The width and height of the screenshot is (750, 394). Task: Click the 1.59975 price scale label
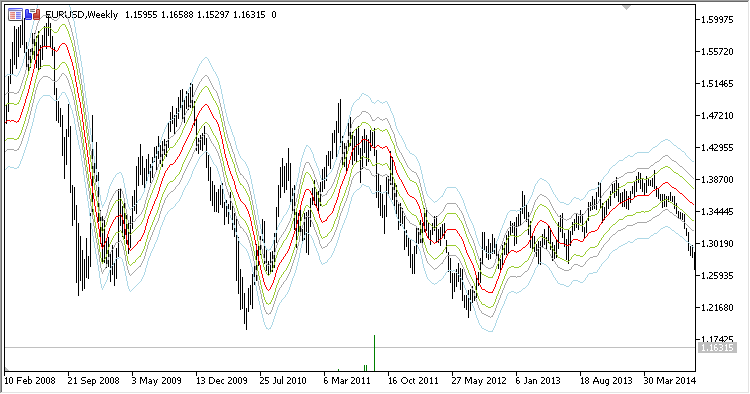click(717, 20)
